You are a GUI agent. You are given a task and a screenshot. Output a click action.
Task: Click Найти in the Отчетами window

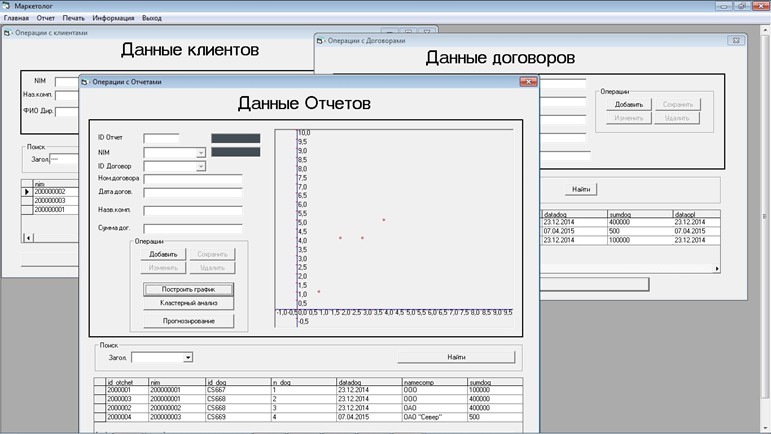tap(456, 357)
